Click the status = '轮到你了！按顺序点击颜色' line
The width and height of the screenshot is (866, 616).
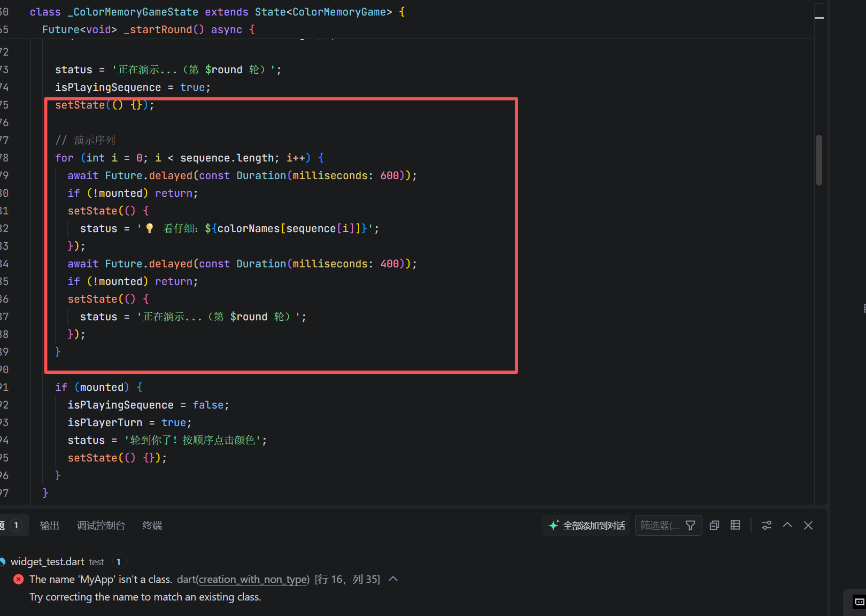click(167, 440)
